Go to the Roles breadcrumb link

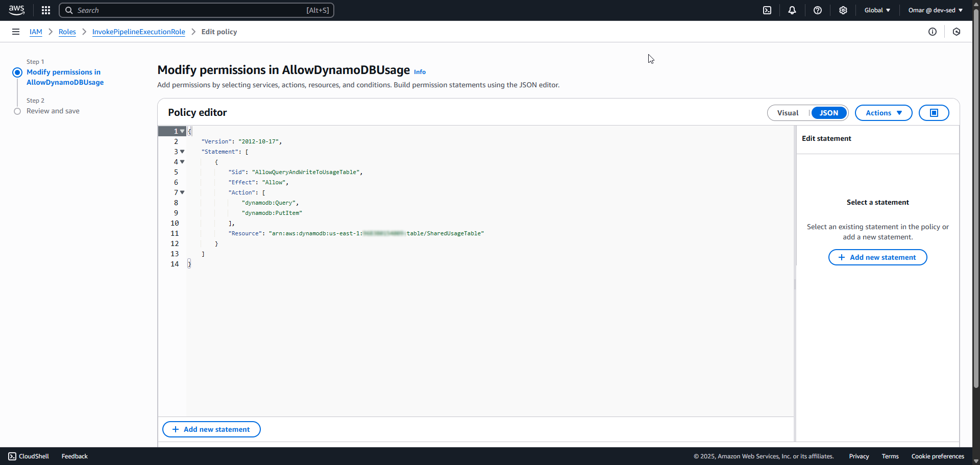click(x=67, y=32)
